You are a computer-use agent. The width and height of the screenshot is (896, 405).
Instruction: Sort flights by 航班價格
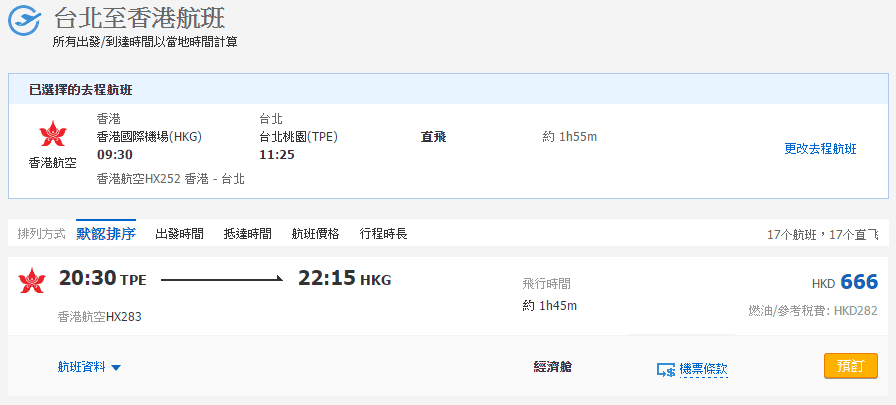click(x=315, y=234)
